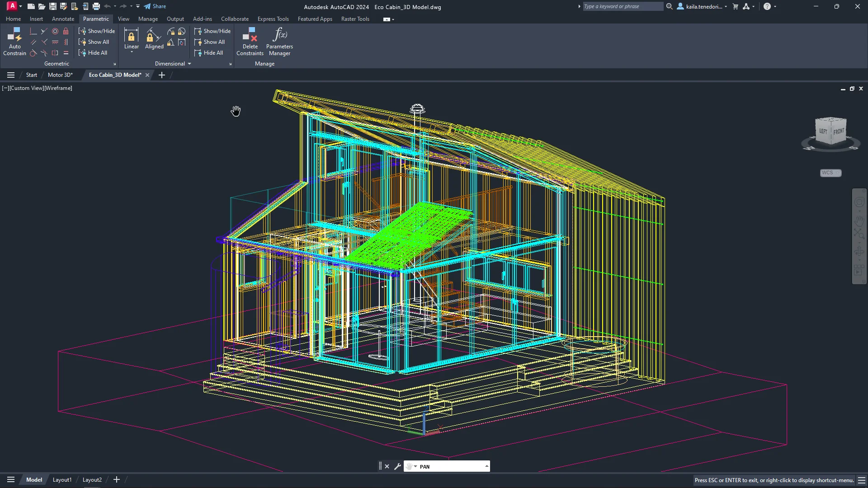Click the Output menu ribbon tab

tap(175, 19)
